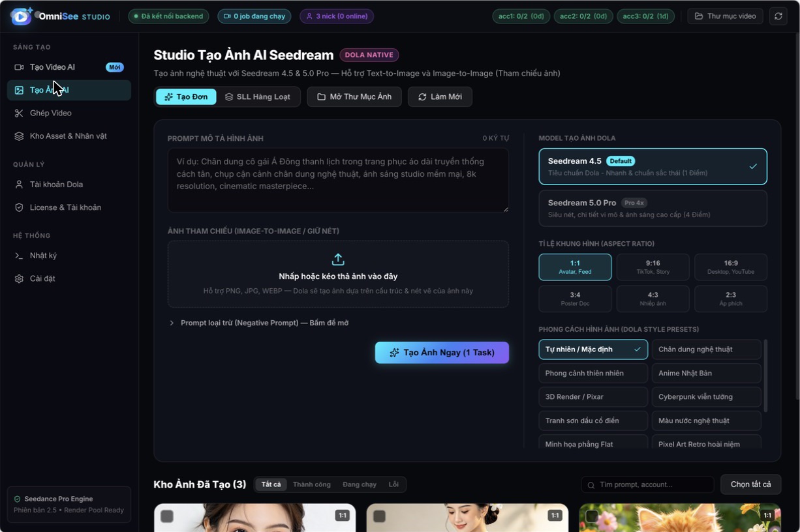
Task: Select Minh họa phẳng Flat style
Action: pyautogui.click(x=593, y=443)
